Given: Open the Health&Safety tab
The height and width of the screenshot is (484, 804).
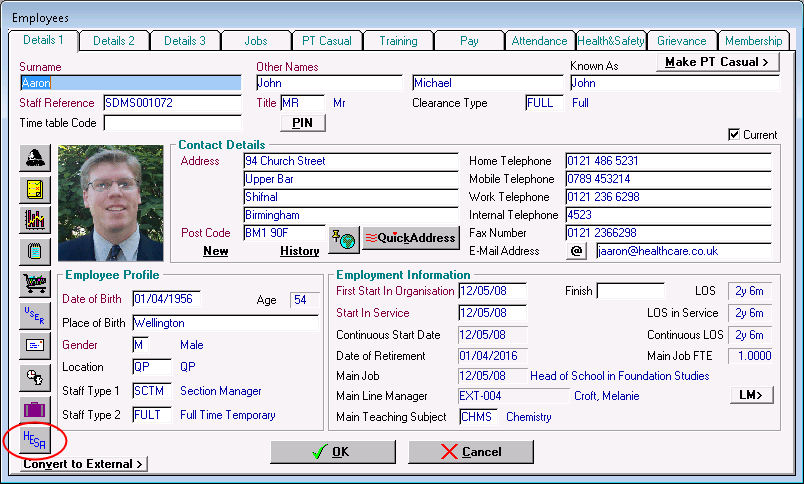Looking at the screenshot, I should pyautogui.click(x=611, y=41).
